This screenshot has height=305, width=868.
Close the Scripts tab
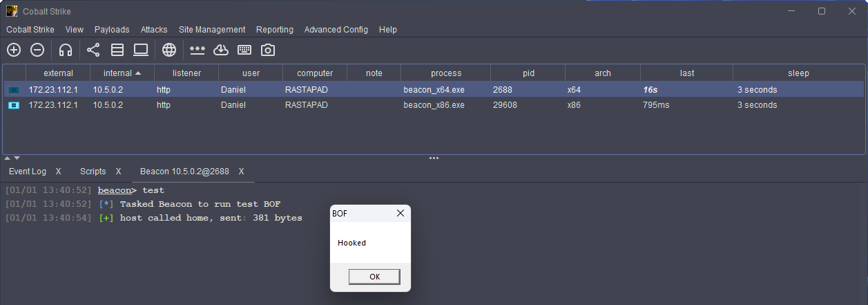pos(119,172)
